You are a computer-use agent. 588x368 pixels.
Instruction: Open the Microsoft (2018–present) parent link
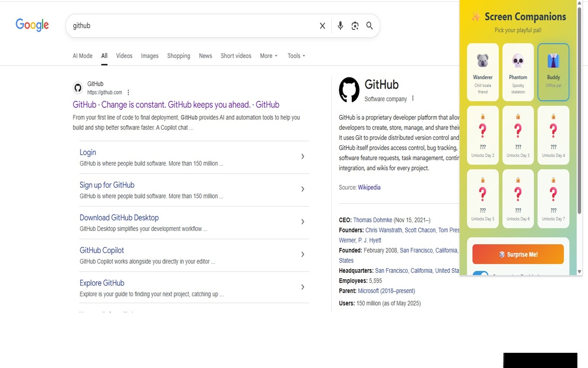(x=386, y=291)
